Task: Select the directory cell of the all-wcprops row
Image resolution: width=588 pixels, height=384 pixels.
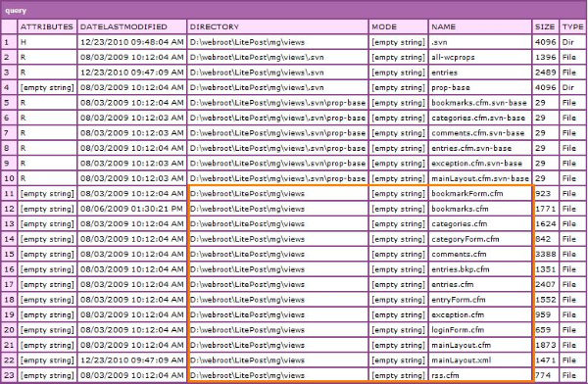Action: tap(277, 57)
